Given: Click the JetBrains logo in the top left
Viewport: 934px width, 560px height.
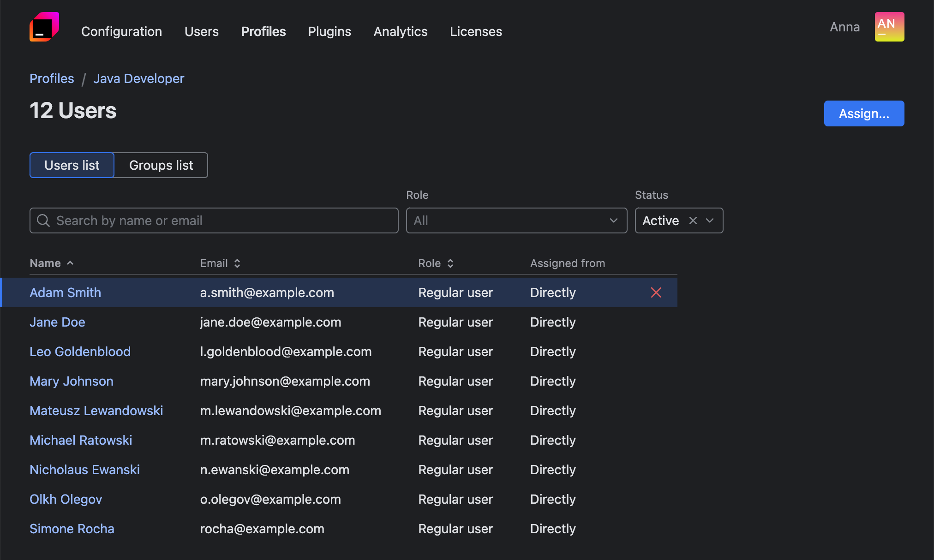Looking at the screenshot, I should (x=44, y=27).
